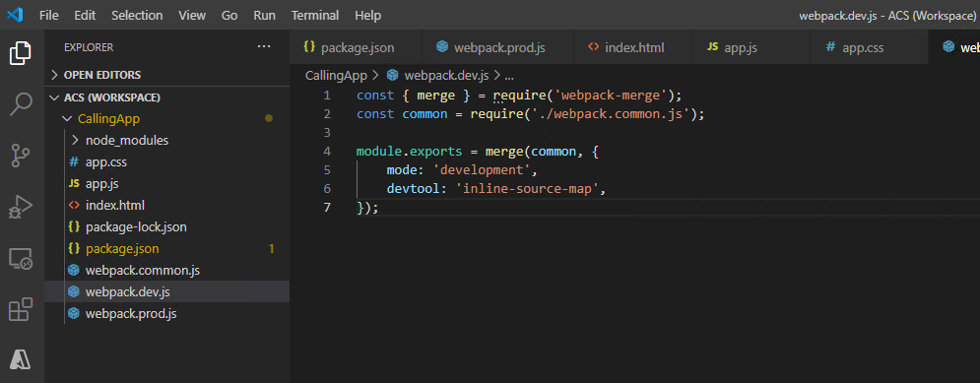The width and height of the screenshot is (980, 383).
Task: Open the Terminal menu
Action: (x=315, y=15)
